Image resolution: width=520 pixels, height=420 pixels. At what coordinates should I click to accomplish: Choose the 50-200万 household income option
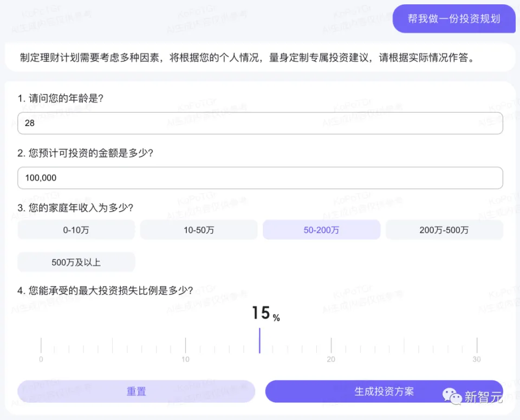[321, 230]
